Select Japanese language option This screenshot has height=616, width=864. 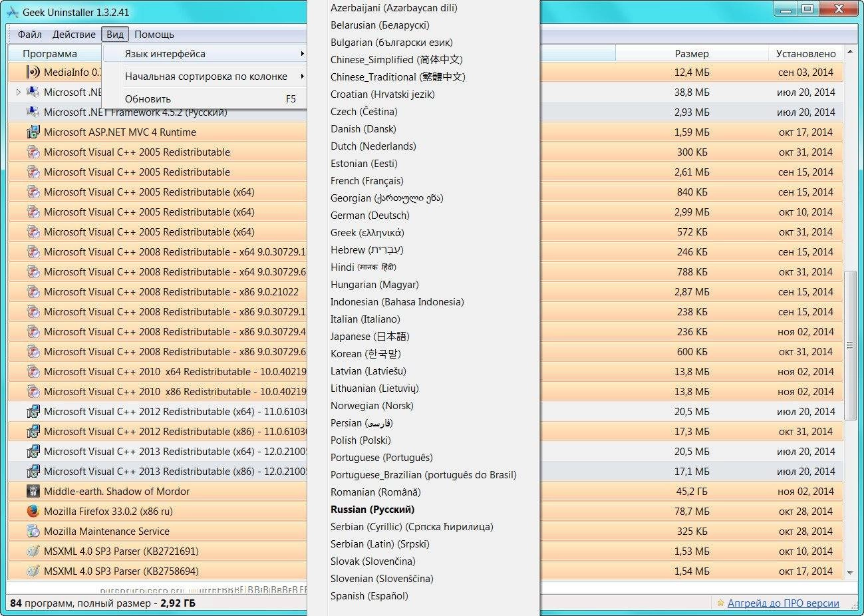(x=370, y=337)
